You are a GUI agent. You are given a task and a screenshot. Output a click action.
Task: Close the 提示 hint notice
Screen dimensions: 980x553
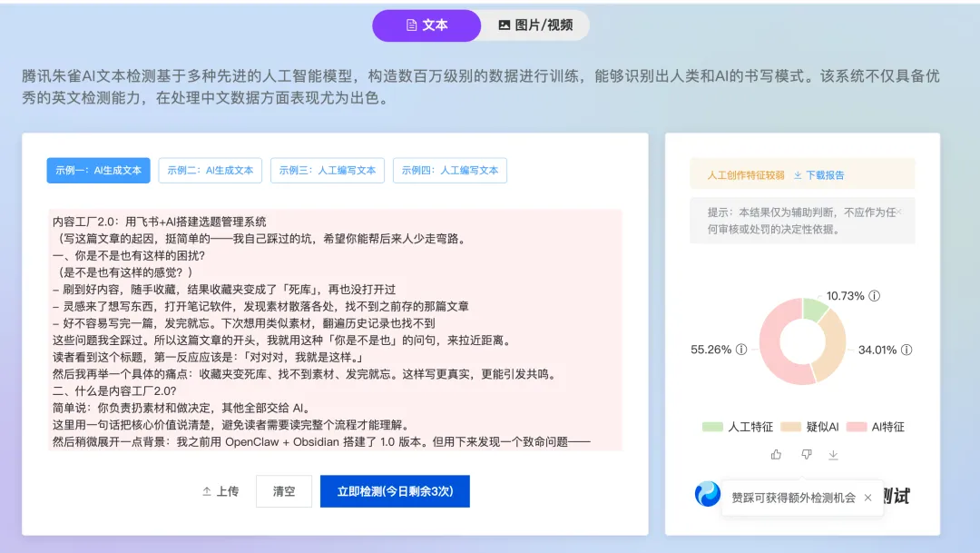click(x=898, y=212)
